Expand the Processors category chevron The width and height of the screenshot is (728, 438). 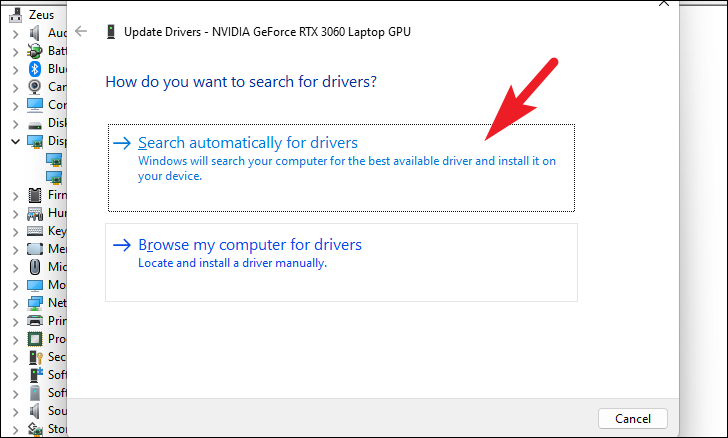coord(15,340)
